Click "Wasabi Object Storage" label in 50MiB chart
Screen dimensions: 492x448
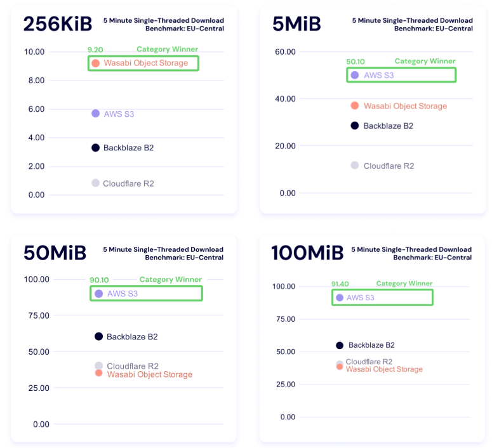coord(150,374)
